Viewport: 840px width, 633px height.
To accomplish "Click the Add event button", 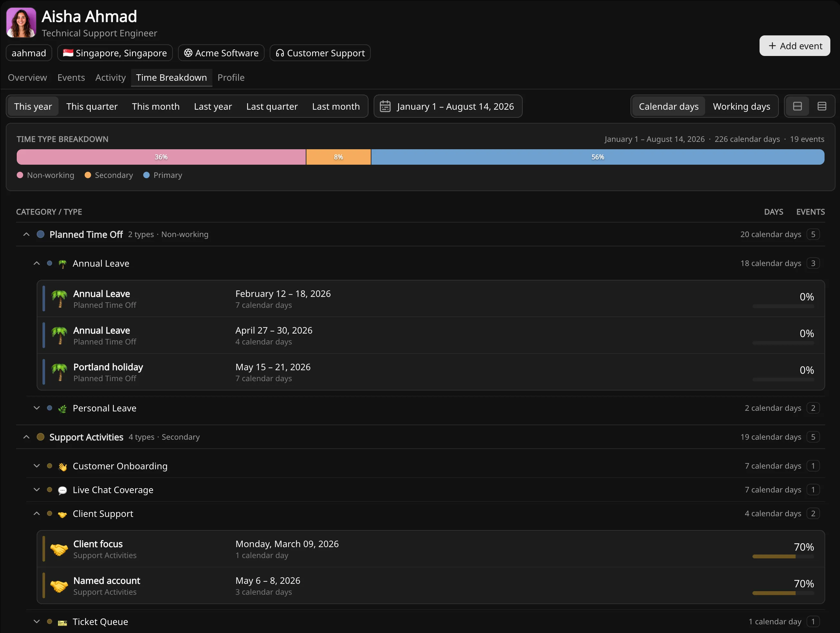I will click(x=794, y=46).
